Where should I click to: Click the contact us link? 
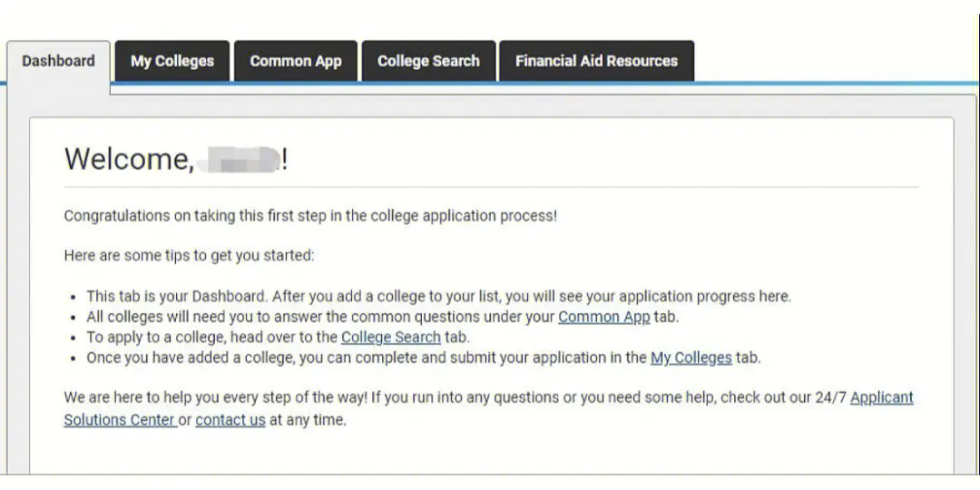[x=230, y=420]
